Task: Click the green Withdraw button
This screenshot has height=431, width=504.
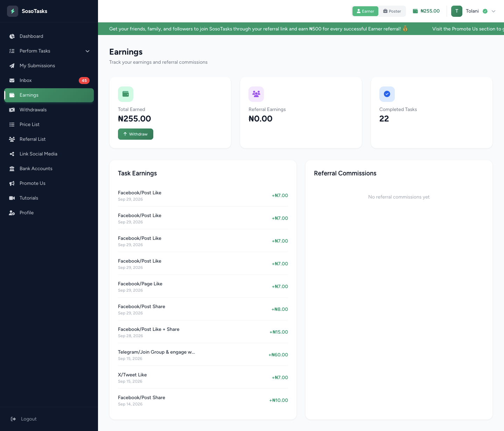Action: click(x=135, y=134)
